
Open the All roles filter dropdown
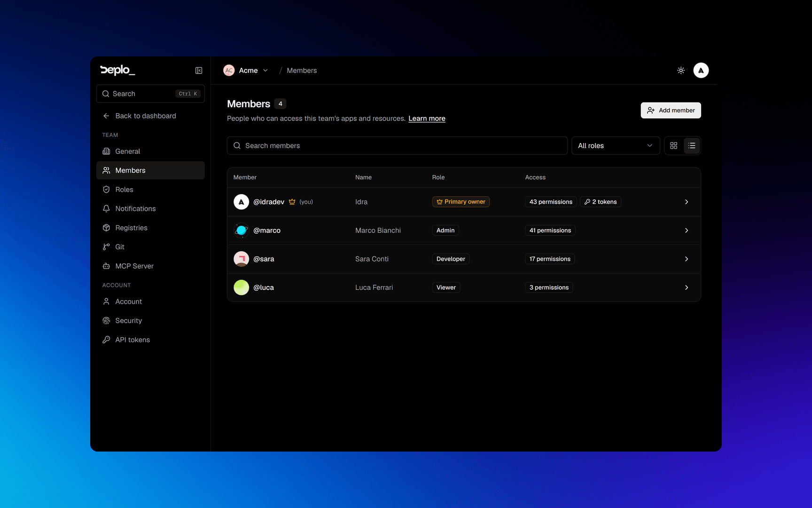616,146
